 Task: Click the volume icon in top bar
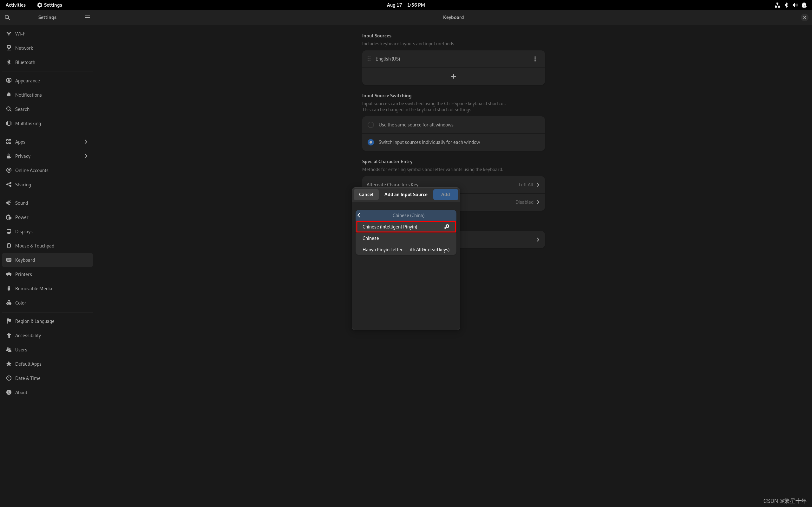pyautogui.click(x=795, y=5)
